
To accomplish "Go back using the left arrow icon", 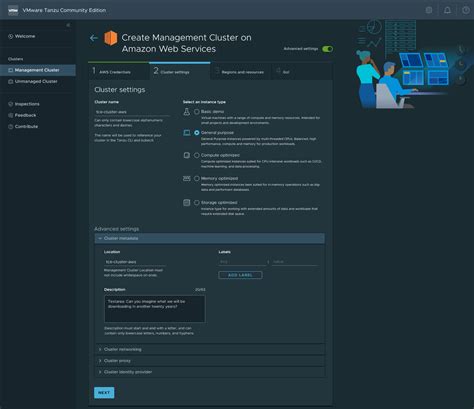I will pos(94,38).
